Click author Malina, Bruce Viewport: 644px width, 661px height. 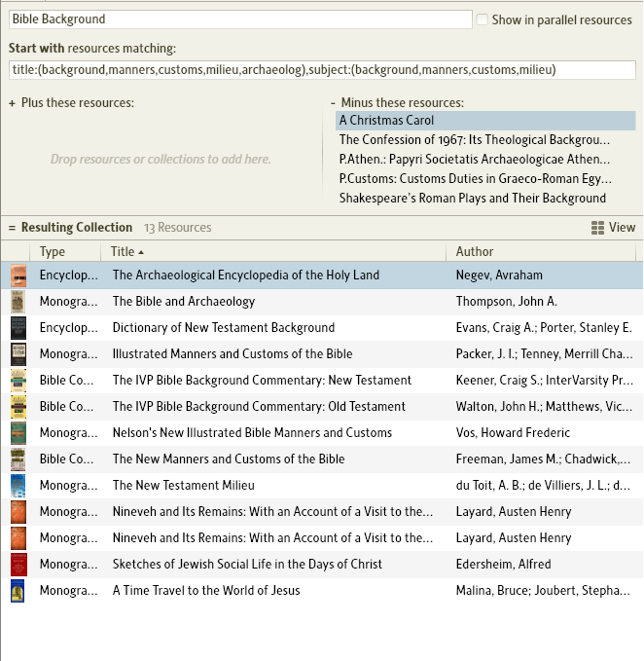click(543, 591)
